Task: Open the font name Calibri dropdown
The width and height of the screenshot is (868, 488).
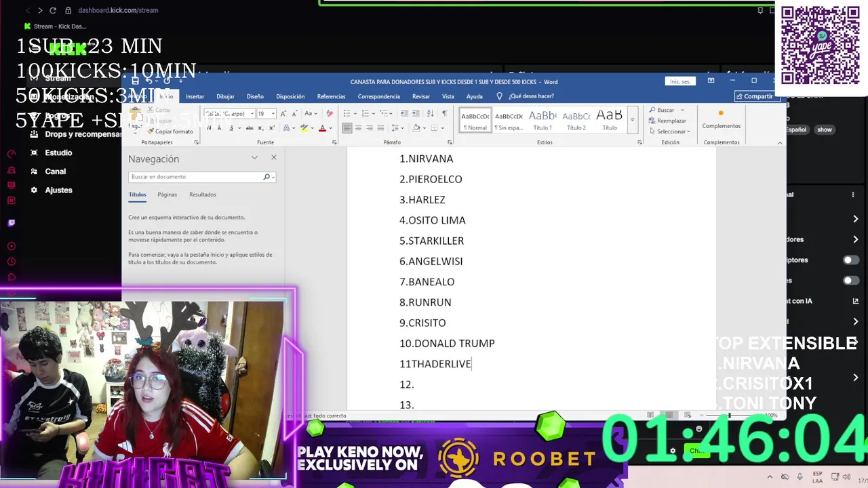Action: (252, 114)
